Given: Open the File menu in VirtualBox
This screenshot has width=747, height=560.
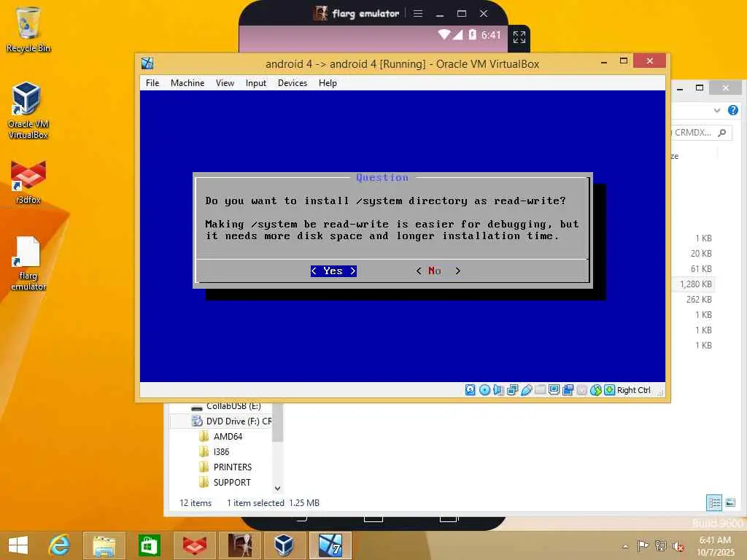Looking at the screenshot, I should [x=152, y=83].
